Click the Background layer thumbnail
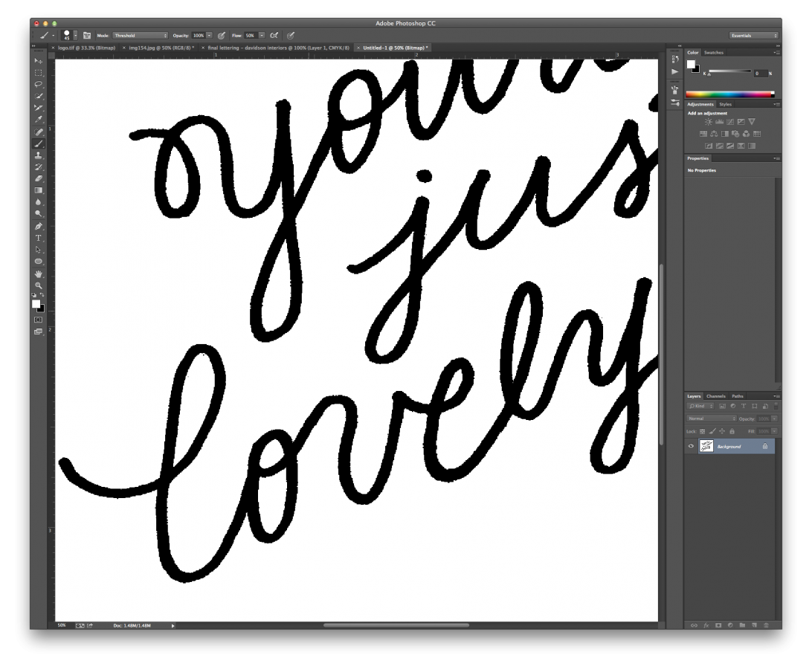812x669 pixels. pyautogui.click(x=707, y=446)
